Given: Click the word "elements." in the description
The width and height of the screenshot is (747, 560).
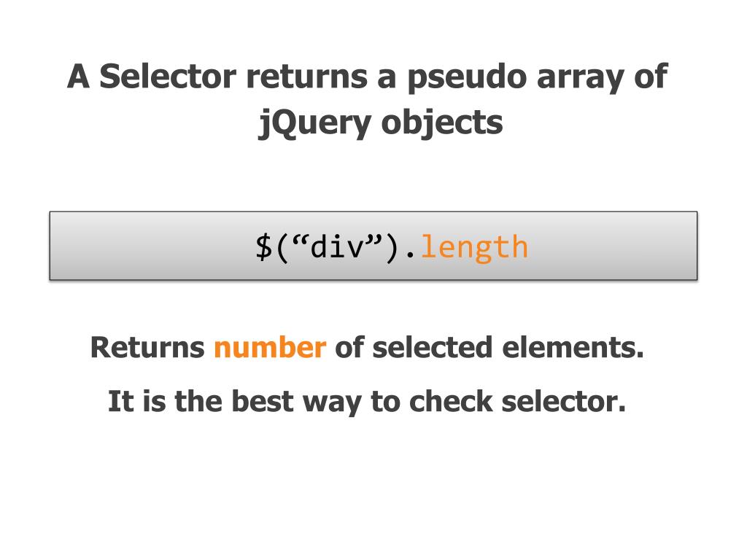Looking at the screenshot, I should tap(573, 348).
